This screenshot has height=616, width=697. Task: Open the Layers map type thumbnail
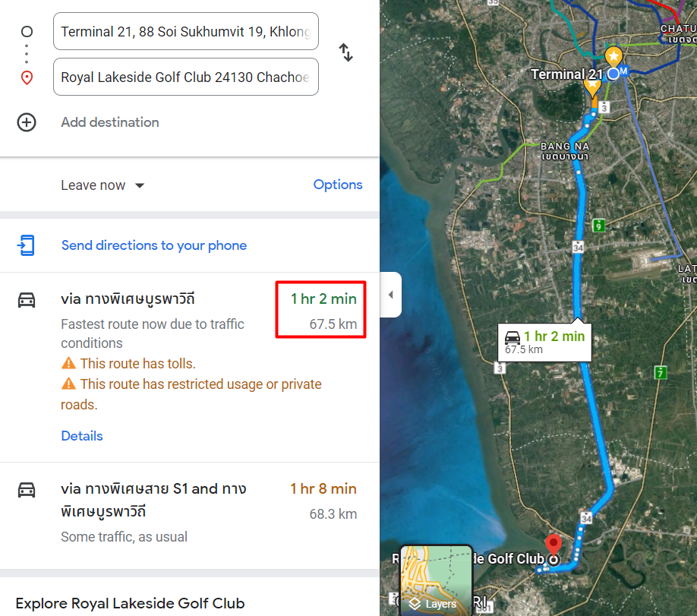click(x=436, y=580)
